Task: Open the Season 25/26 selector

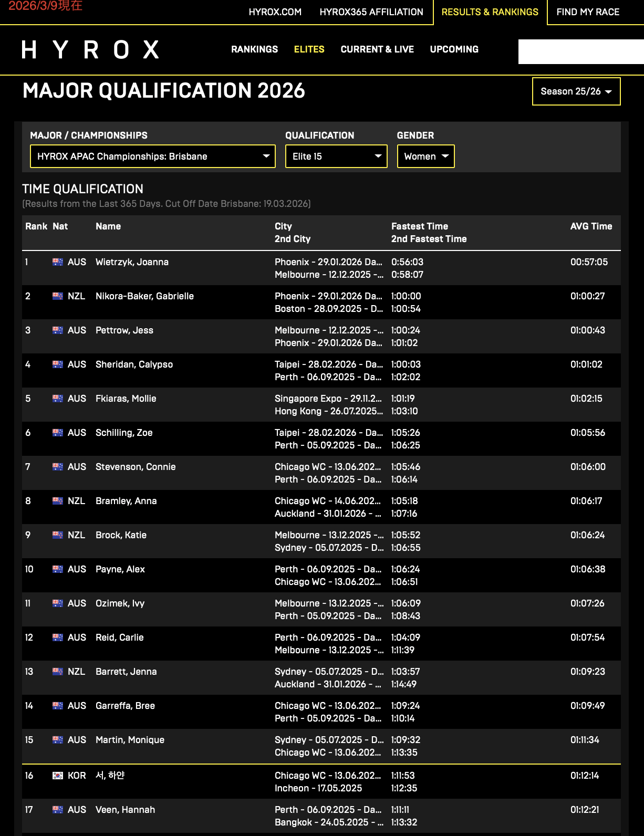Action: click(x=576, y=91)
